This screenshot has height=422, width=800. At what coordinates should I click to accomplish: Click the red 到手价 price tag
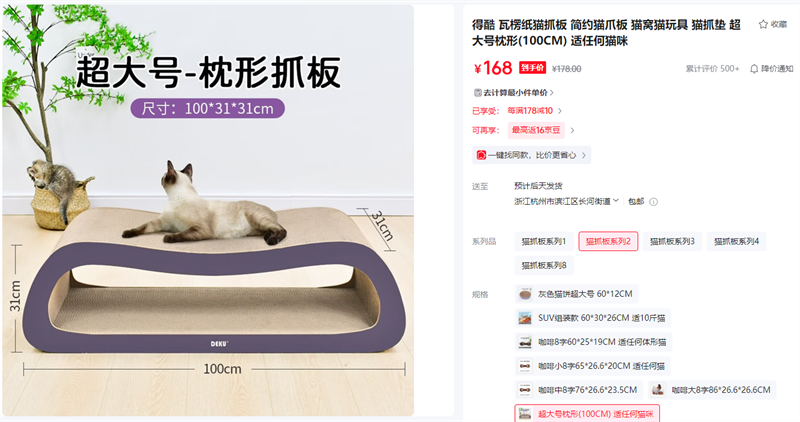pyautogui.click(x=532, y=68)
